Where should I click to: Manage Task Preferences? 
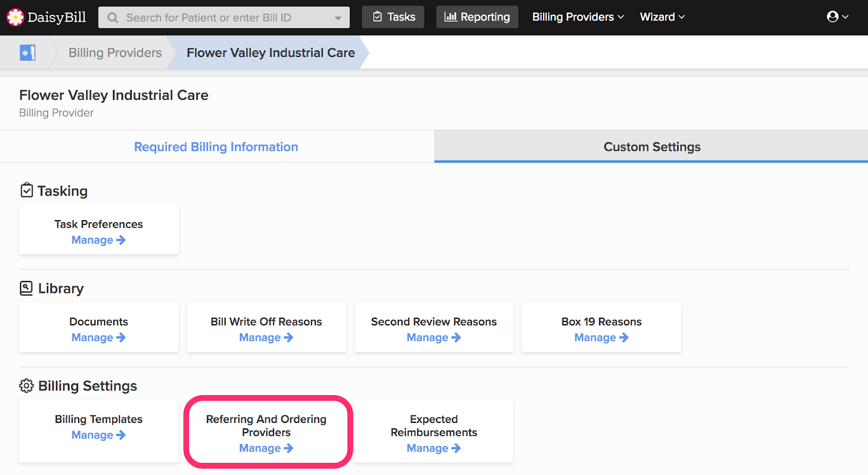(99, 240)
